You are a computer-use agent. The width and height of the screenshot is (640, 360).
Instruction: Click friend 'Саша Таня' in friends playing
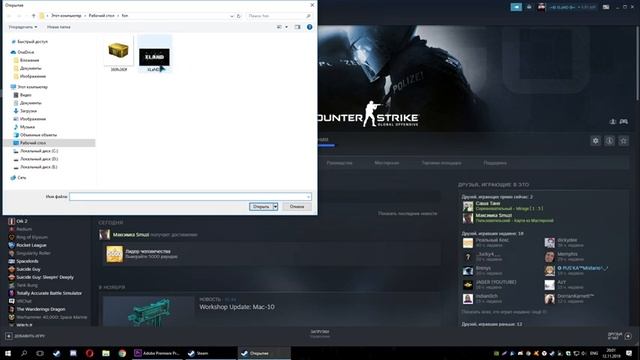tap(487, 203)
